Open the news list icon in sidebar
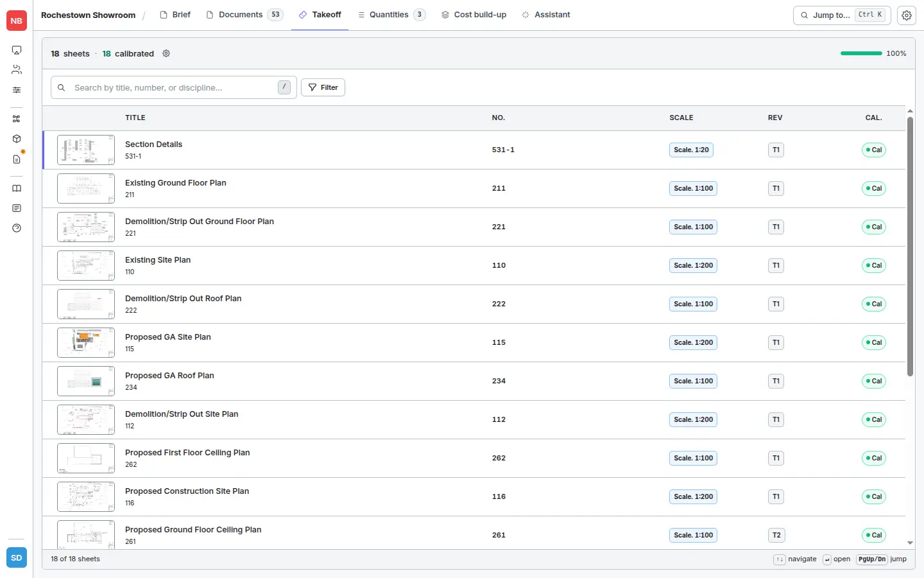924x578 pixels. (x=17, y=208)
